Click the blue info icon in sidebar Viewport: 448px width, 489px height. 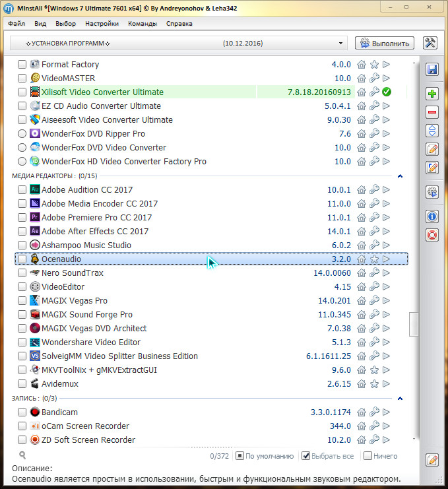[432, 216]
